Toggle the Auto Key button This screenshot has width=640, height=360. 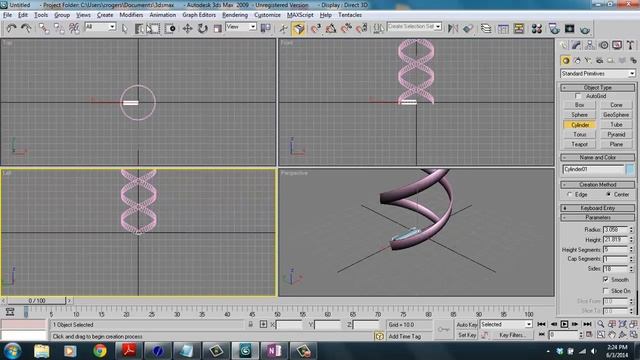pyautogui.click(x=467, y=324)
